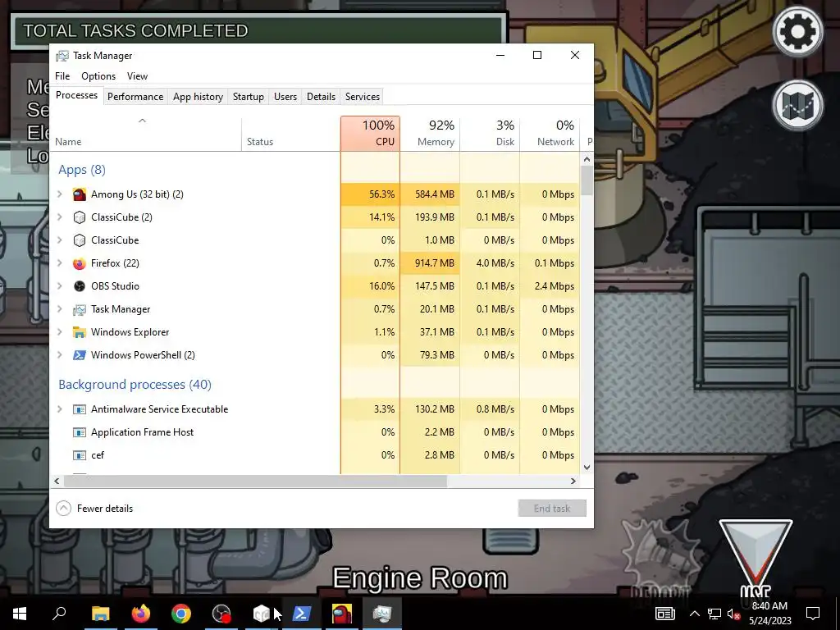Open the View menu
This screenshot has width=840, height=630.
pyautogui.click(x=137, y=76)
